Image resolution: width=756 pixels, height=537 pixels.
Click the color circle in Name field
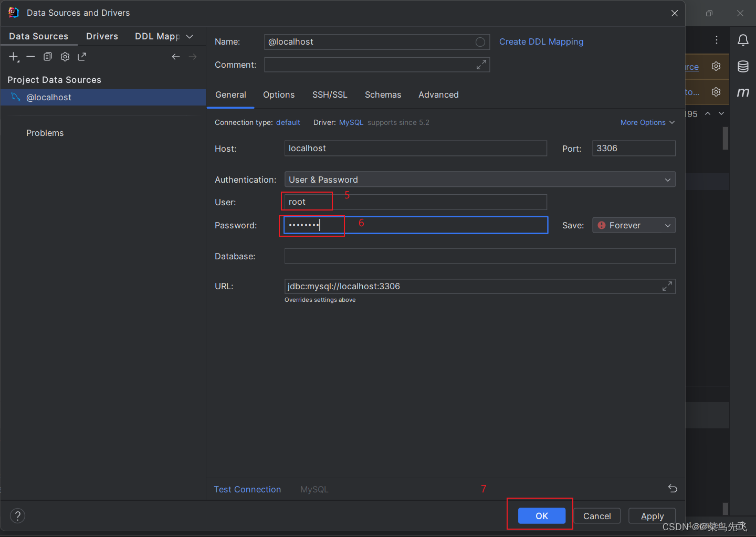[x=480, y=42]
